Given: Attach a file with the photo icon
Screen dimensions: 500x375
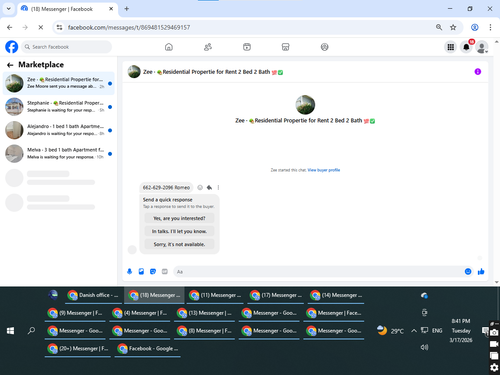Looking at the screenshot, I should point(141,272).
